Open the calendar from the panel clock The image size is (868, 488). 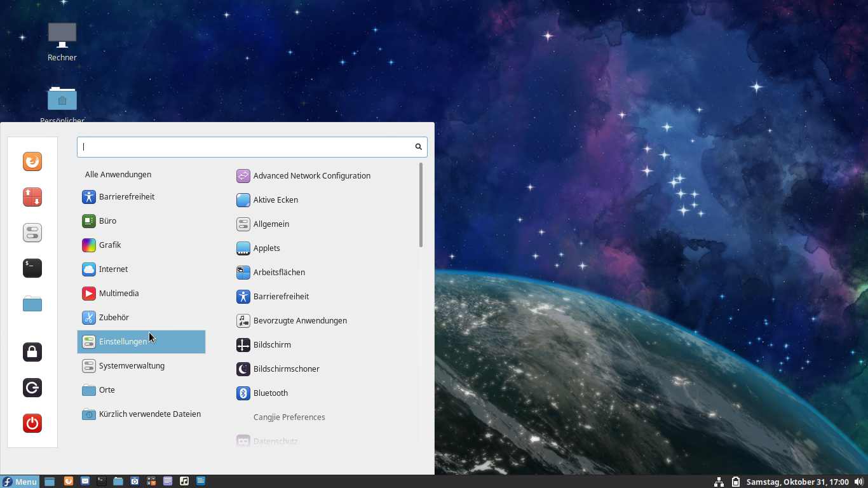pos(797,482)
